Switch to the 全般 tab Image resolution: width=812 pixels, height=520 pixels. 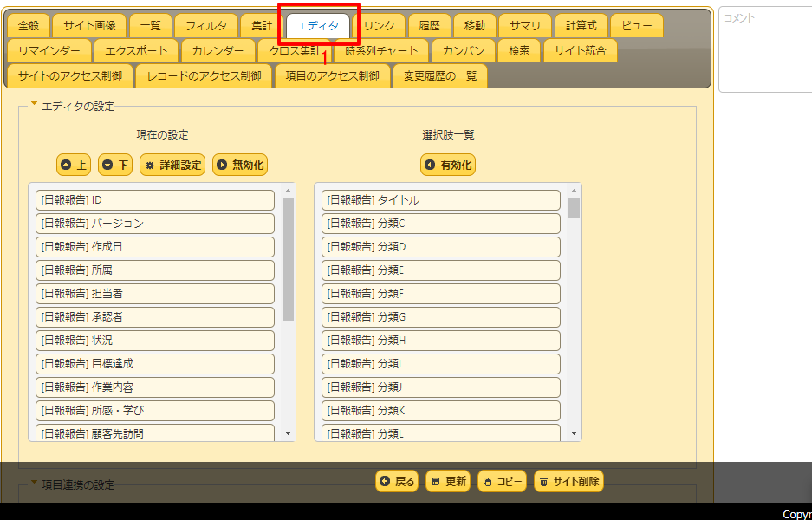pyautogui.click(x=27, y=26)
